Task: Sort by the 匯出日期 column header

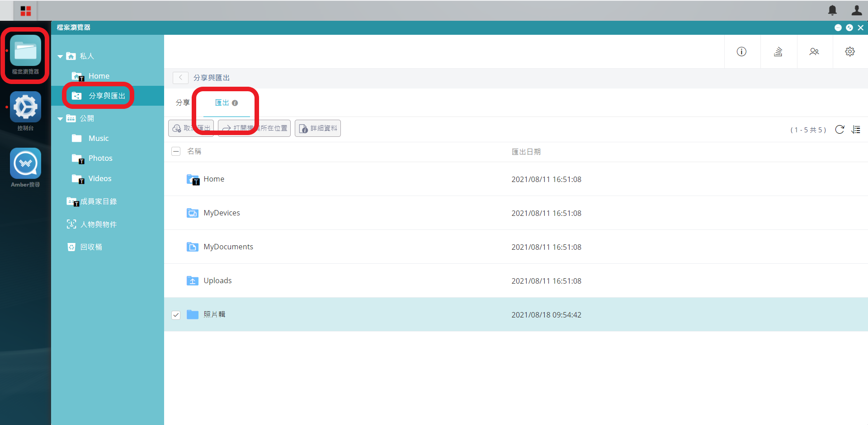Action: pos(526,152)
